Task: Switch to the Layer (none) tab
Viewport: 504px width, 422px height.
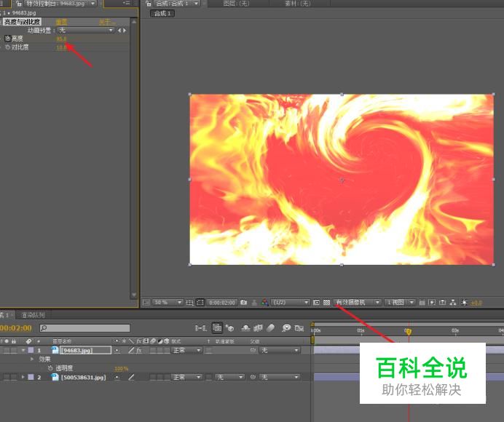Action: pyautogui.click(x=236, y=4)
